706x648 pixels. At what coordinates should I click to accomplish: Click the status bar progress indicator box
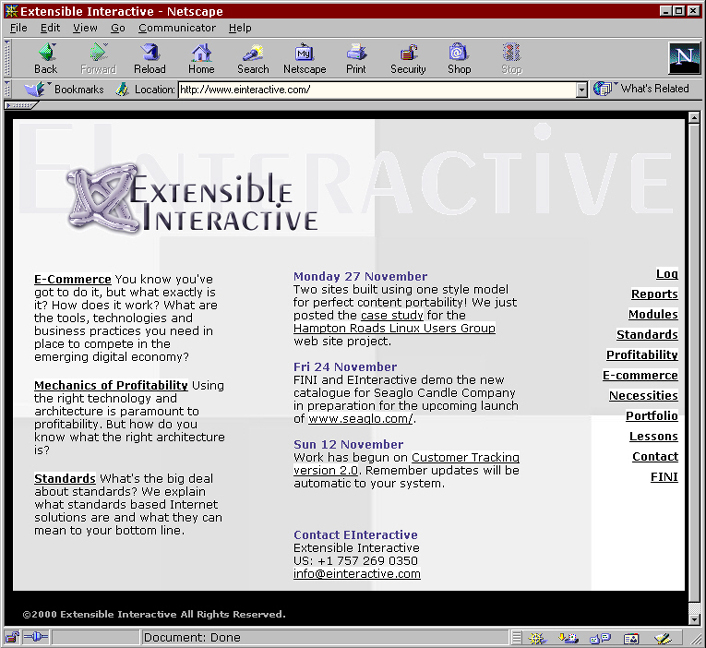tap(95, 638)
